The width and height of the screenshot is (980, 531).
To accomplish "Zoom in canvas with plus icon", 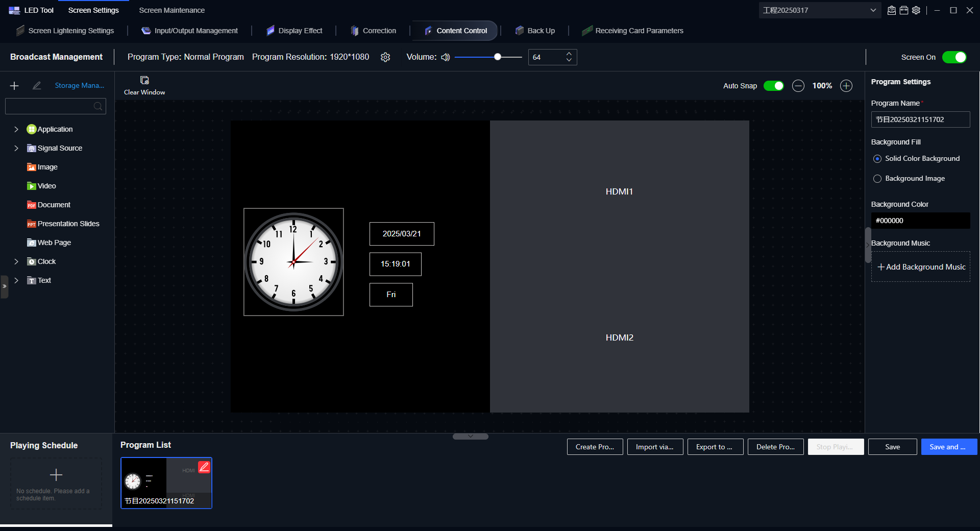I will [x=846, y=86].
